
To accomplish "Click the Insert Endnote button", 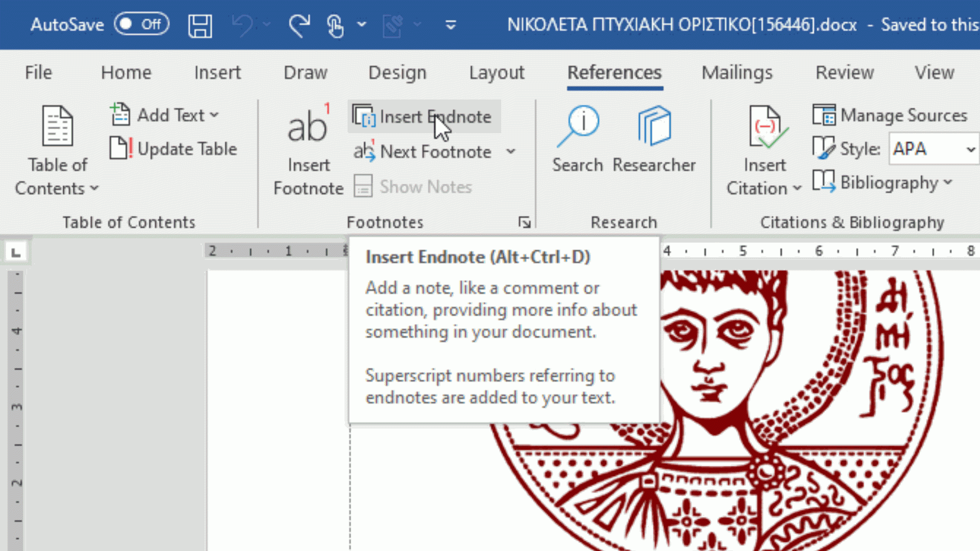I will point(424,117).
